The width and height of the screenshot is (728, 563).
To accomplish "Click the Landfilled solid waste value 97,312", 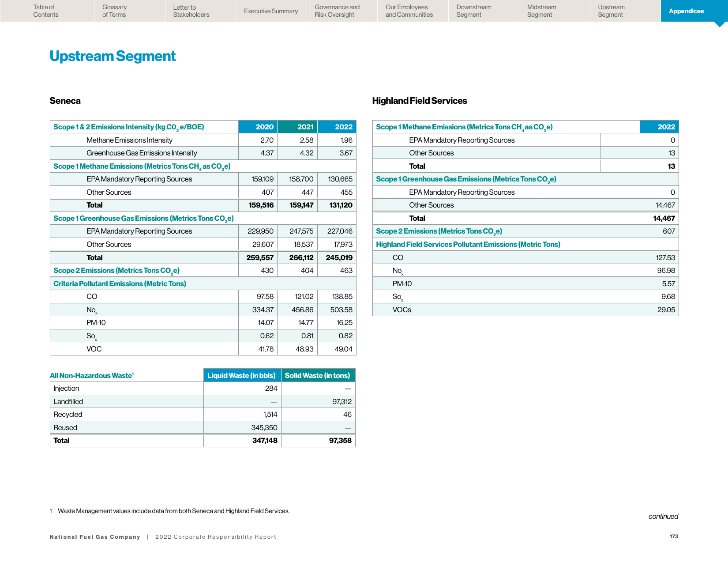I will tap(342, 401).
